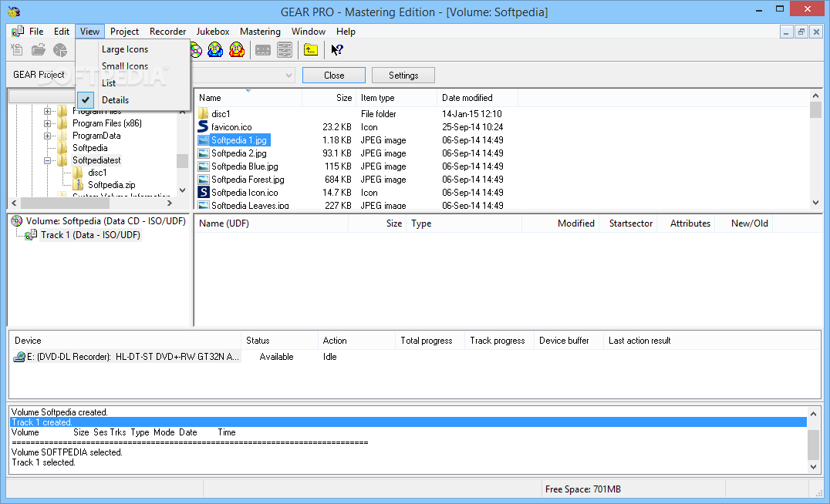Open the Project menu
Viewport: 830px width, 504px height.
click(124, 31)
